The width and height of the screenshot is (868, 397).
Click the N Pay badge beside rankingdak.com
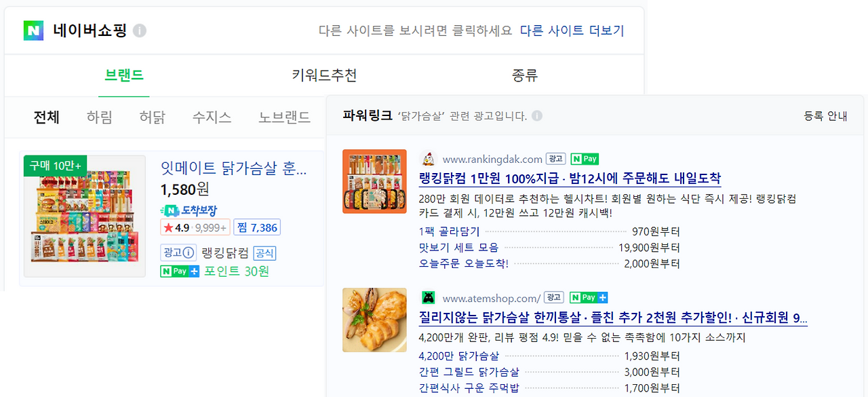click(x=585, y=159)
